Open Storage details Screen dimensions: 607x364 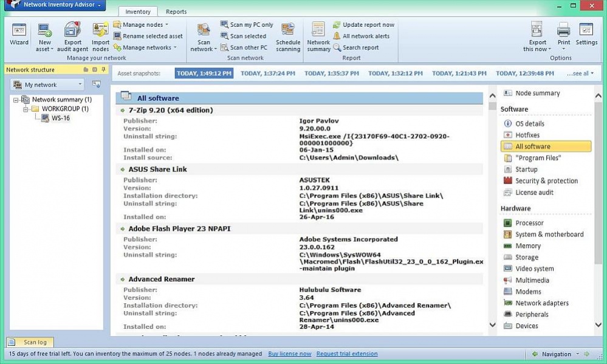coord(521,257)
